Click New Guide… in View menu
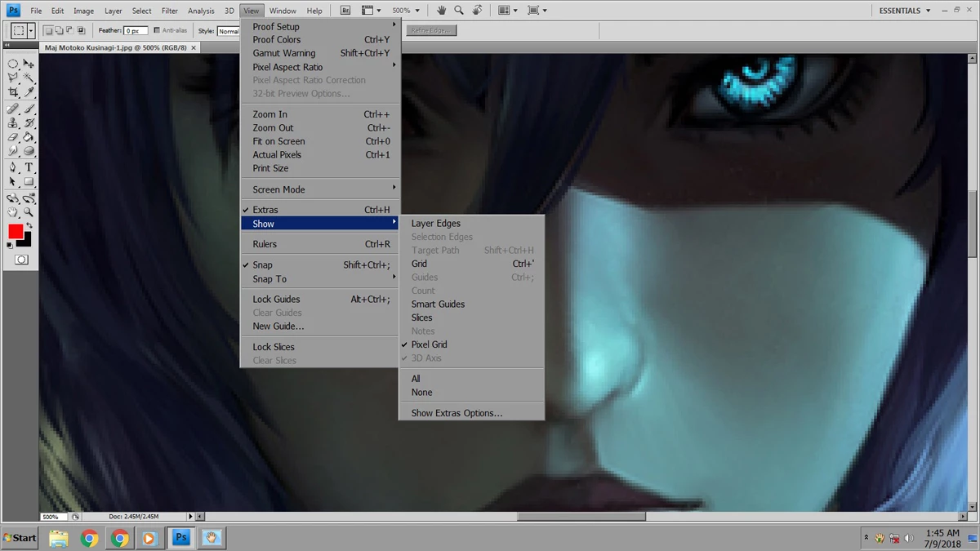This screenshot has height=551, width=980. (320, 326)
